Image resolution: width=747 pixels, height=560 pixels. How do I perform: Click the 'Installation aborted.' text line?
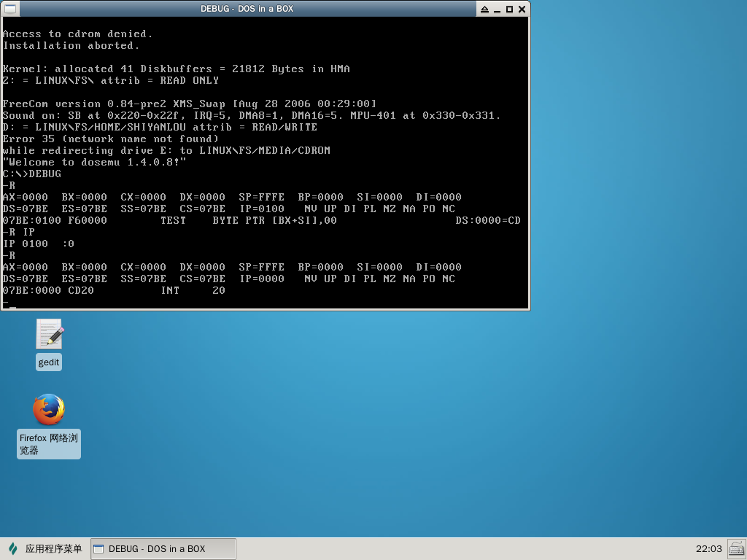(x=71, y=45)
